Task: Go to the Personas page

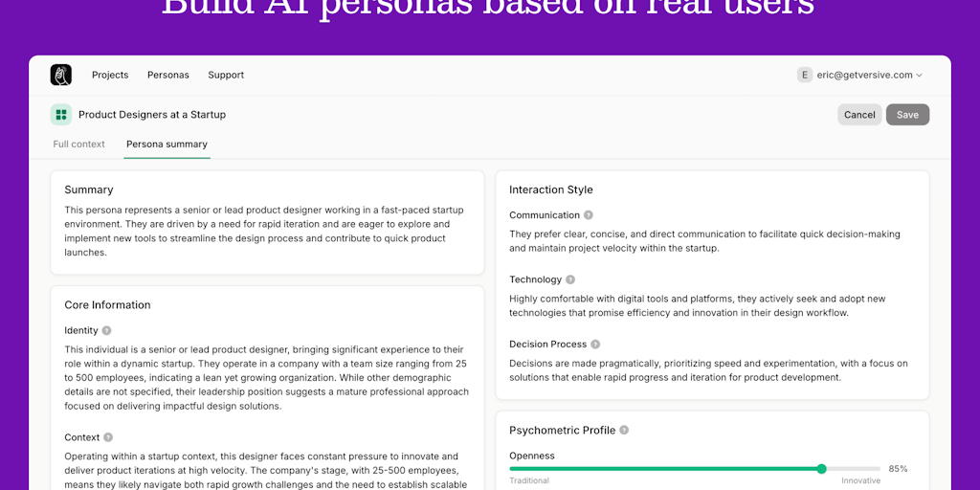Action: [168, 75]
